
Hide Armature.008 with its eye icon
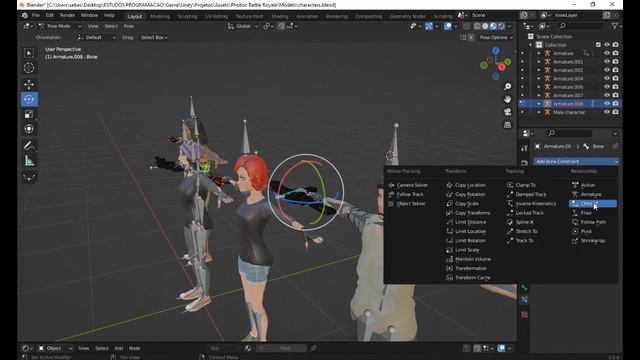607,104
